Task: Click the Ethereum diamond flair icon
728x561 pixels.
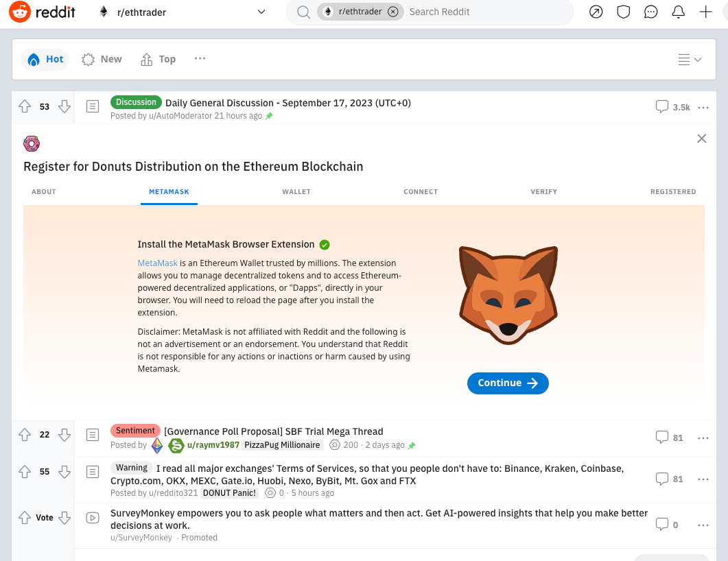Action: pos(157,446)
